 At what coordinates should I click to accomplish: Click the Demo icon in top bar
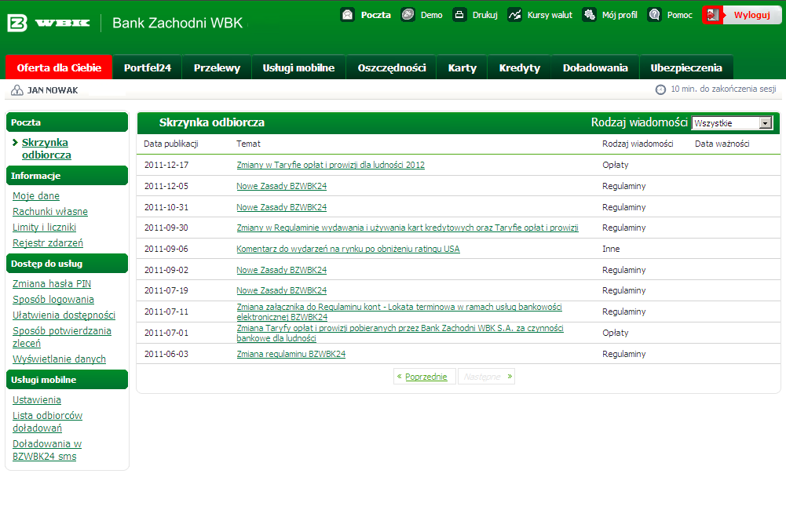pos(408,15)
